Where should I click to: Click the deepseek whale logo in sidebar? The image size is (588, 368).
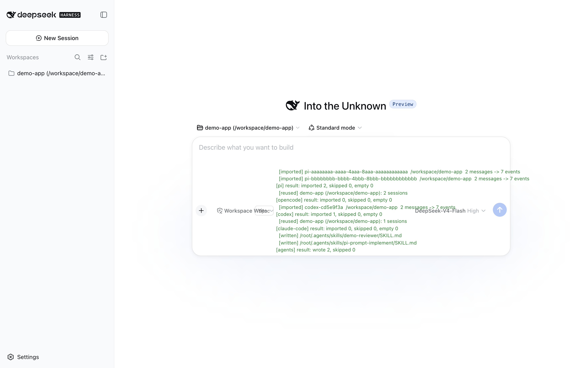11,15
